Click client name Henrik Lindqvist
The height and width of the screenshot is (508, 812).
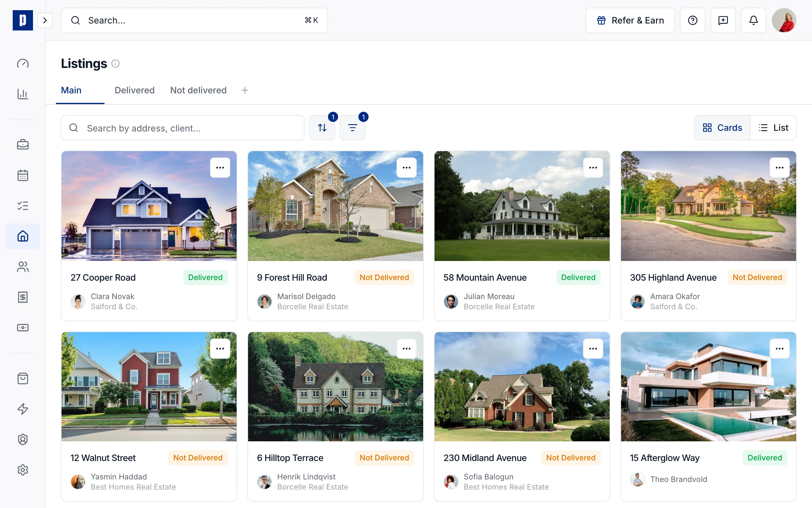pyautogui.click(x=306, y=477)
